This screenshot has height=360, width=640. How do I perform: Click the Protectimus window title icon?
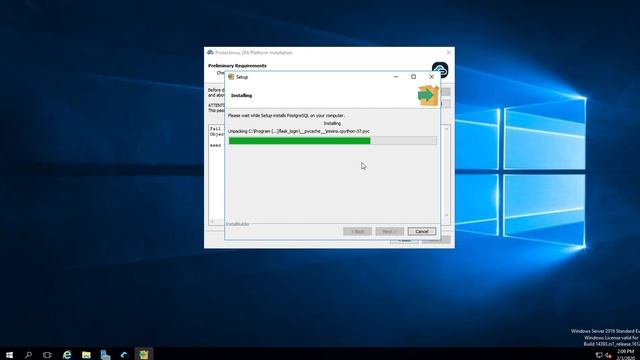coord(210,53)
